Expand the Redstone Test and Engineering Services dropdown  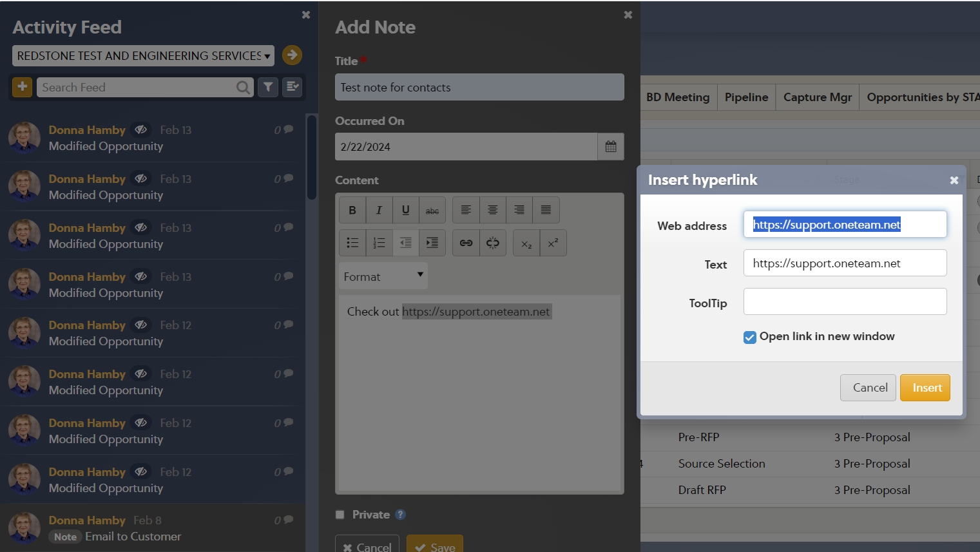click(143, 56)
